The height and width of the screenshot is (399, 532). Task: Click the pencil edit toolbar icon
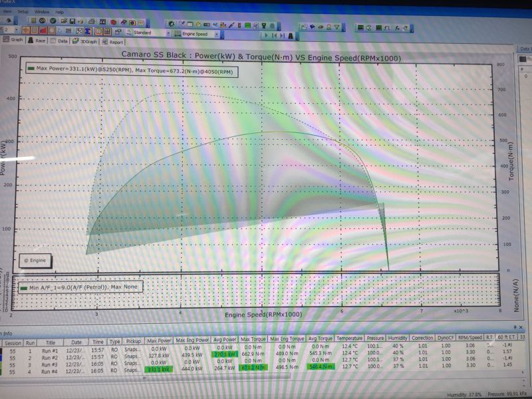tap(231, 25)
